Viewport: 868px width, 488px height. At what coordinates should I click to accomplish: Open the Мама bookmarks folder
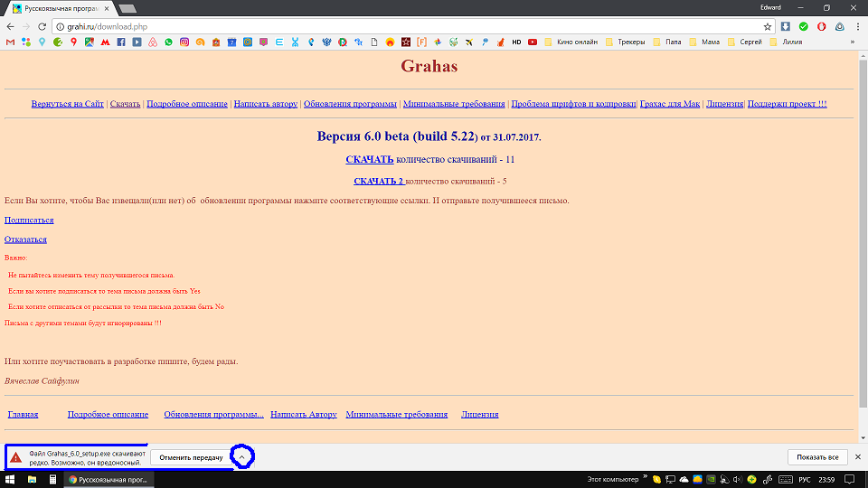[704, 42]
